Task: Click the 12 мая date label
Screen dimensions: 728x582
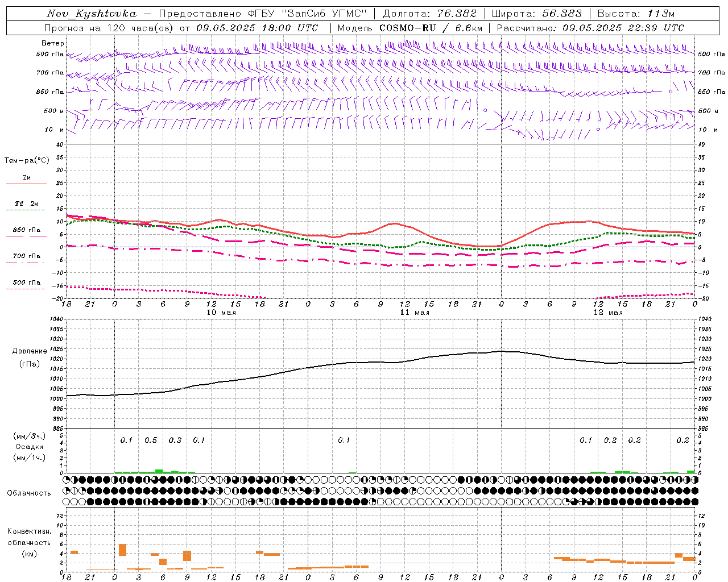Action: click(x=608, y=313)
